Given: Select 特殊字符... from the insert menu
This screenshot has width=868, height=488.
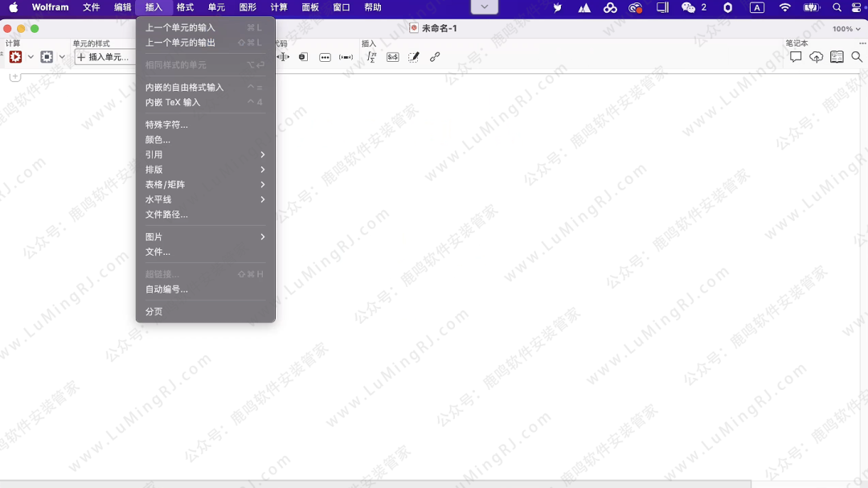Looking at the screenshot, I should pos(166,125).
